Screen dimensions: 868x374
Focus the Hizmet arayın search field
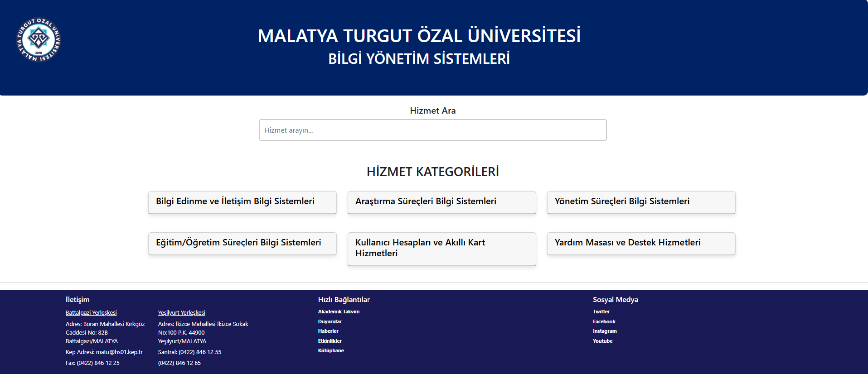tap(432, 130)
